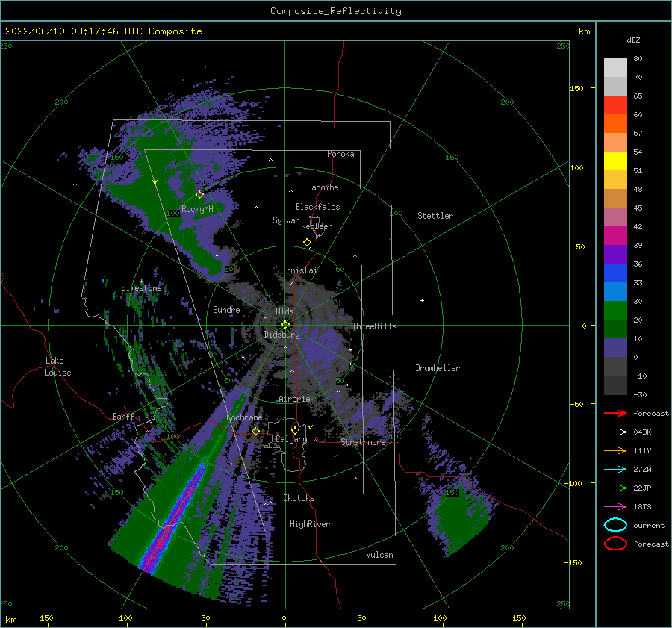
Task: Click the Lacombe town label
Action: pyautogui.click(x=323, y=187)
